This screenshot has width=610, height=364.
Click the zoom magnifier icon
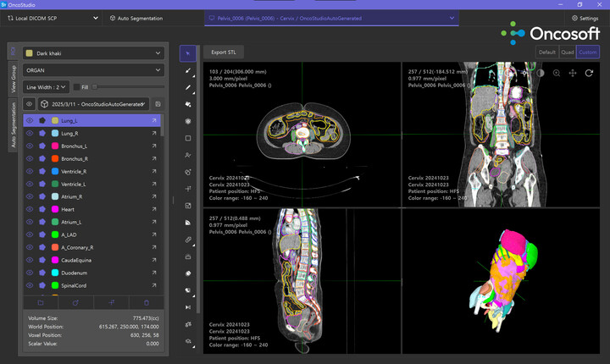pos(557,73)
